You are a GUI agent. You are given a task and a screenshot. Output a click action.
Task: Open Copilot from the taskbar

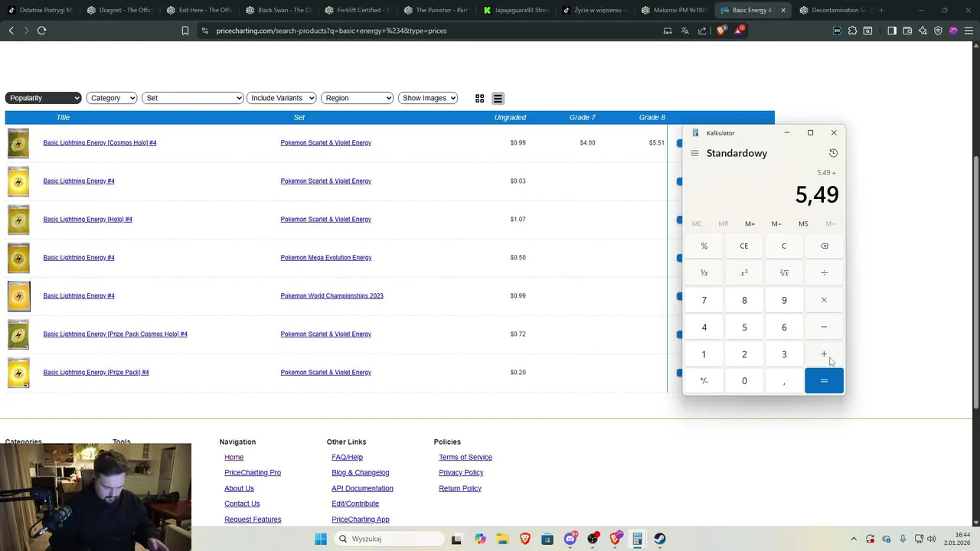(x=480, y=539)
